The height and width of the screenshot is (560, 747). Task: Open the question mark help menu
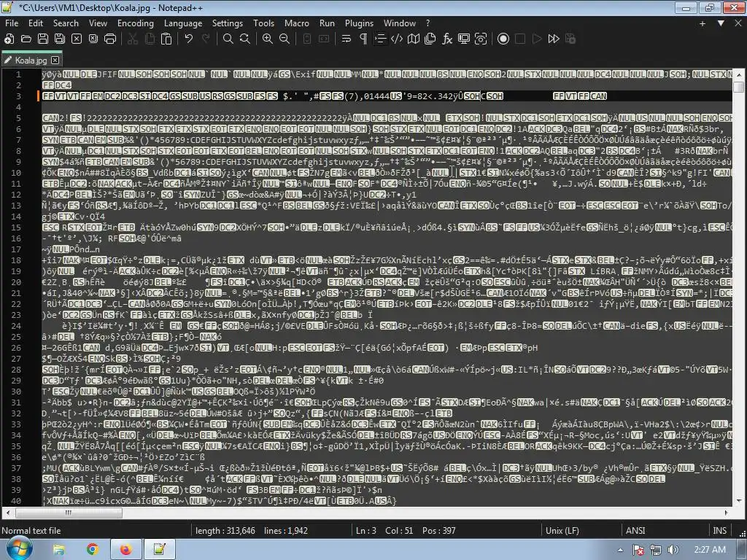[427, 23]
